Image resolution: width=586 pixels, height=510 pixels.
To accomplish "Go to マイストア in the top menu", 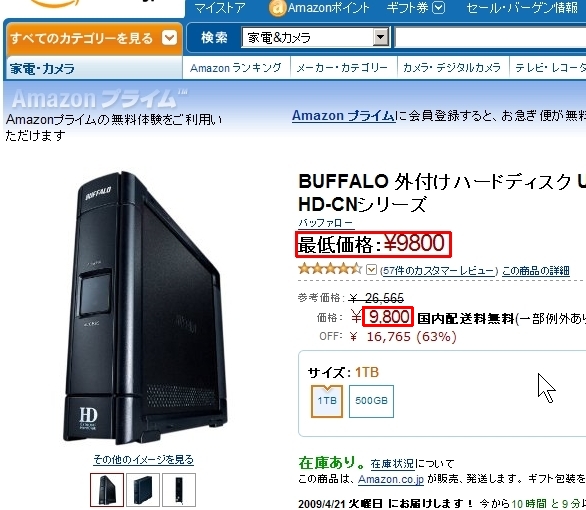I will (x=220, y=8).
